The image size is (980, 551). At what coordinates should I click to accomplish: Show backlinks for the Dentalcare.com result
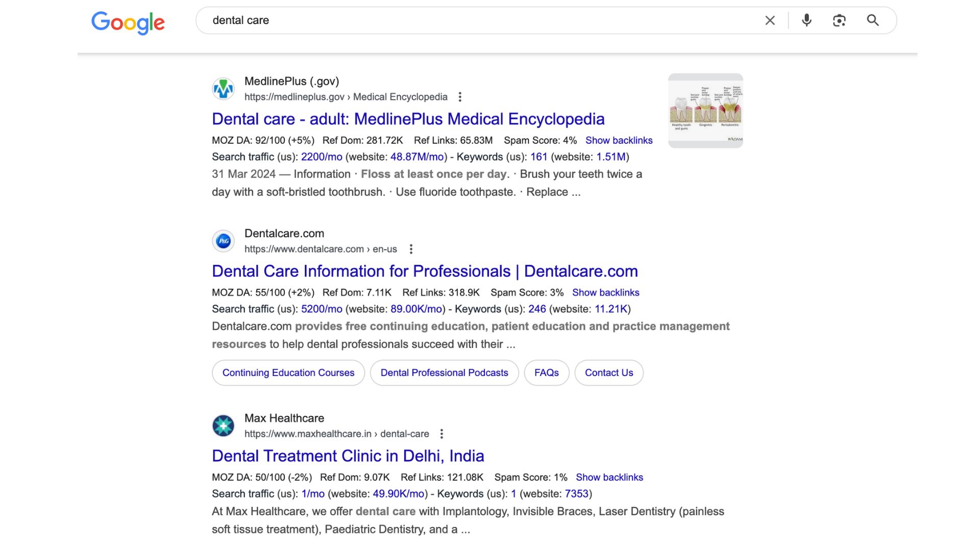[605, 292]
